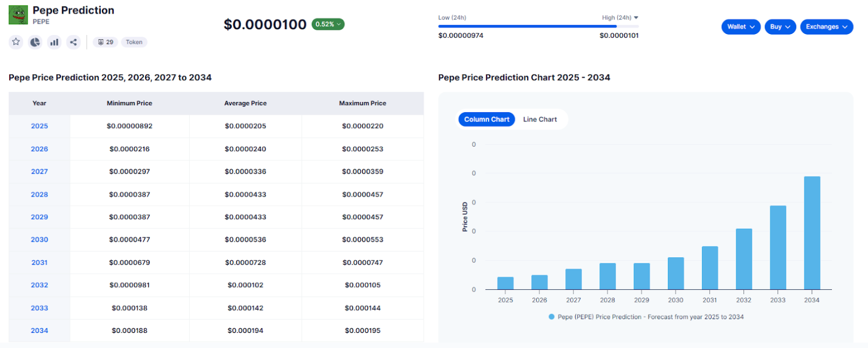
Task: Click the Pepe frog logo icon
Action: coord(18,15)
